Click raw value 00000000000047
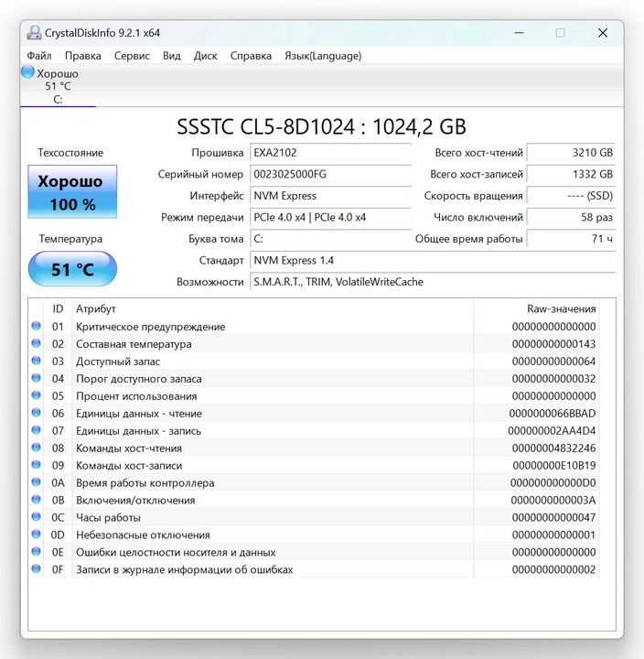 click(553, 518)
